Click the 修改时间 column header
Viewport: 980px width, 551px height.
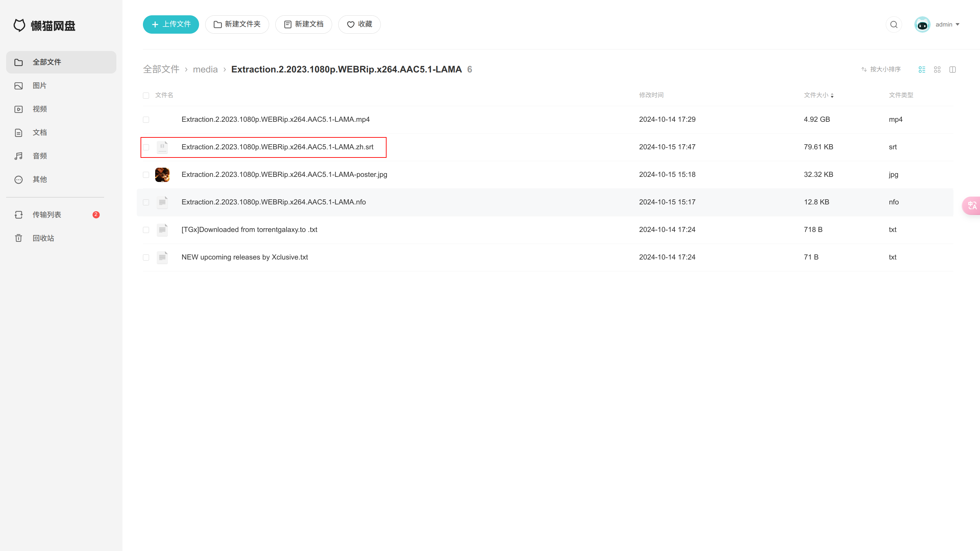pos(651,96)
